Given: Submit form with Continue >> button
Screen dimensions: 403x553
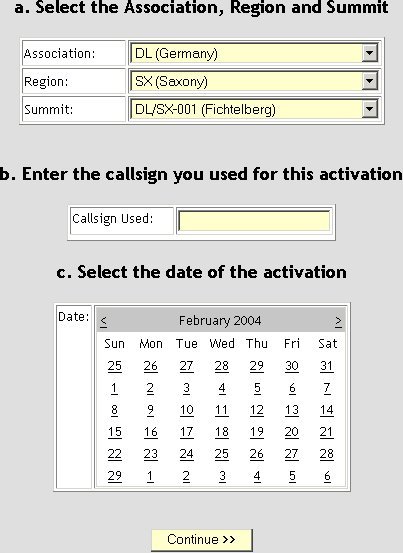Looking at the screenshot, I should pyautogui.click(x=202, y=540).
